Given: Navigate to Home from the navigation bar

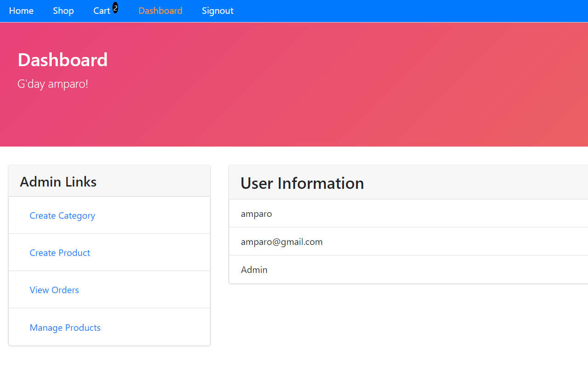Looking at the screenshot, I should click(21, 11).
